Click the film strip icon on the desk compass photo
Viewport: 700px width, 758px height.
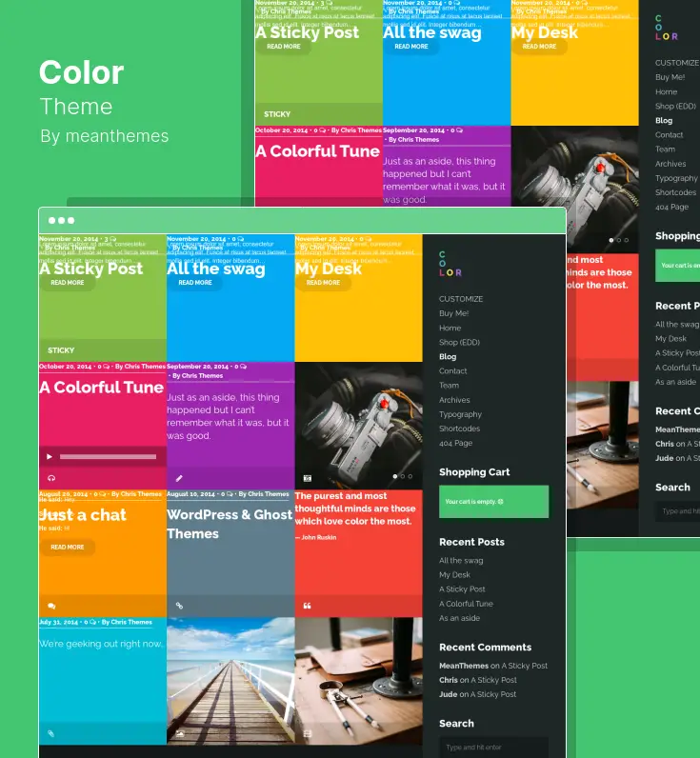(307, 733)
